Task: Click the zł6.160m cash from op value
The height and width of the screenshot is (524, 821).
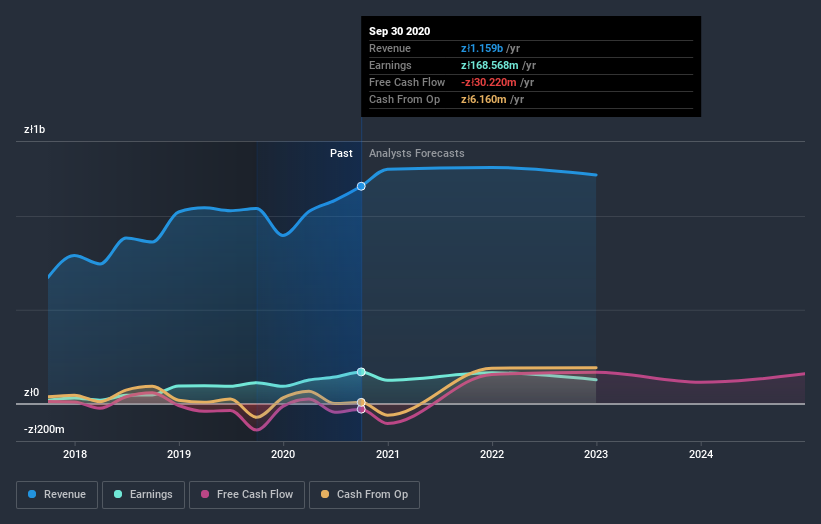Action: click(484, 99)
